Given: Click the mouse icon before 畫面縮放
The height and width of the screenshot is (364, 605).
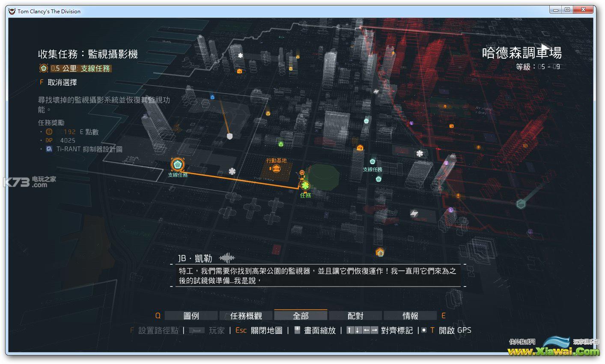Looking at the screenshot, I should (x=298, y=330).
